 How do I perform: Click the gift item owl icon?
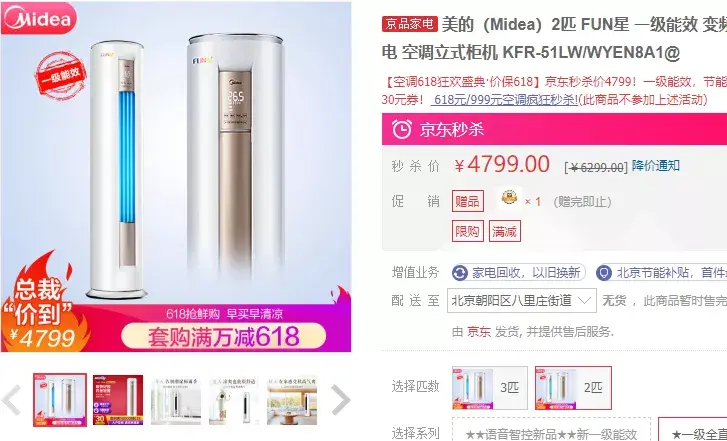(x=509, y=198)
